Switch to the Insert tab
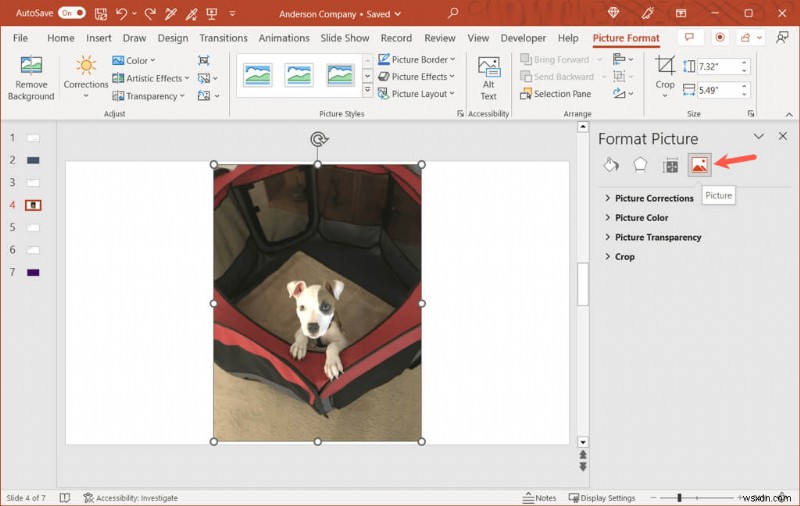The width and height of the screenshot is (800, 506). point(98,38)
